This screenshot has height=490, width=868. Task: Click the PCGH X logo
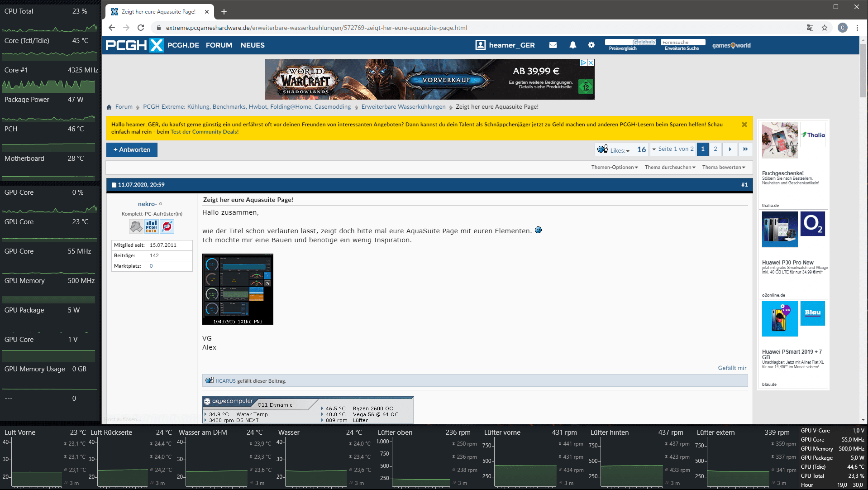(134, 45)
